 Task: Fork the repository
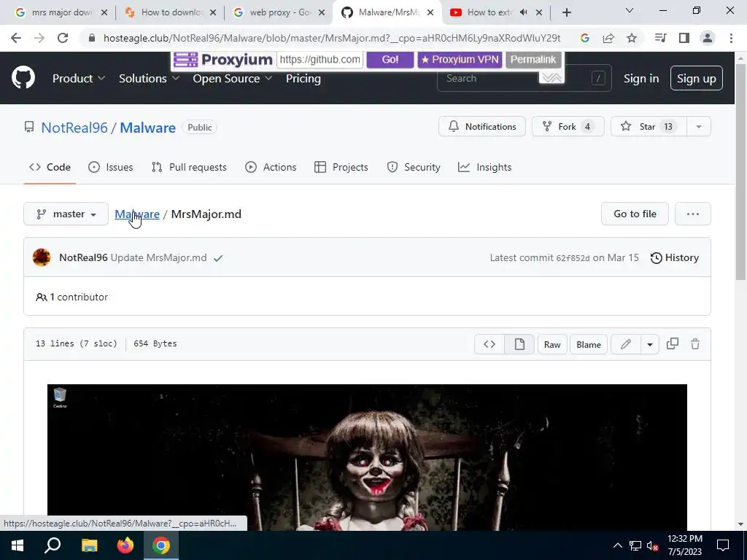pyautogui.click(x=568, y=127)
